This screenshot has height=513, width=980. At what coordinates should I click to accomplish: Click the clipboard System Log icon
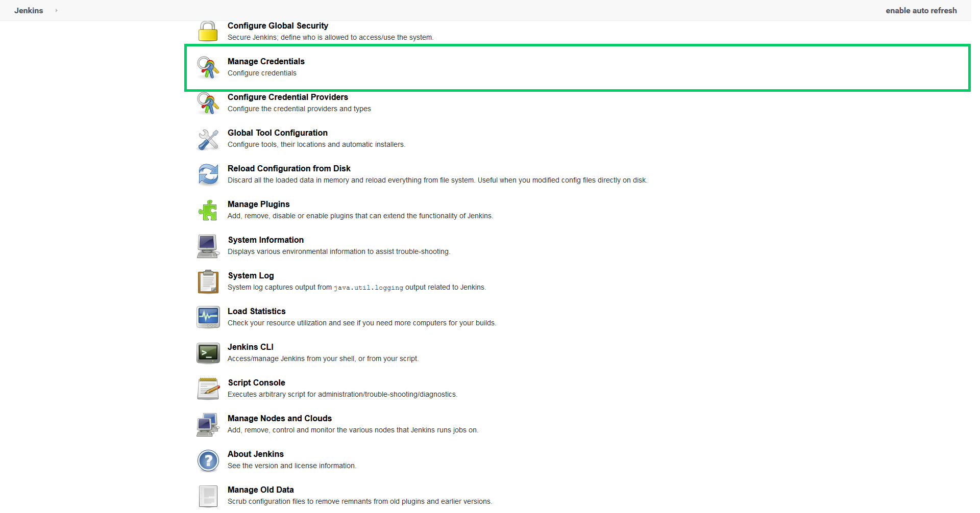pyautogui.click(x=208, y=281)
